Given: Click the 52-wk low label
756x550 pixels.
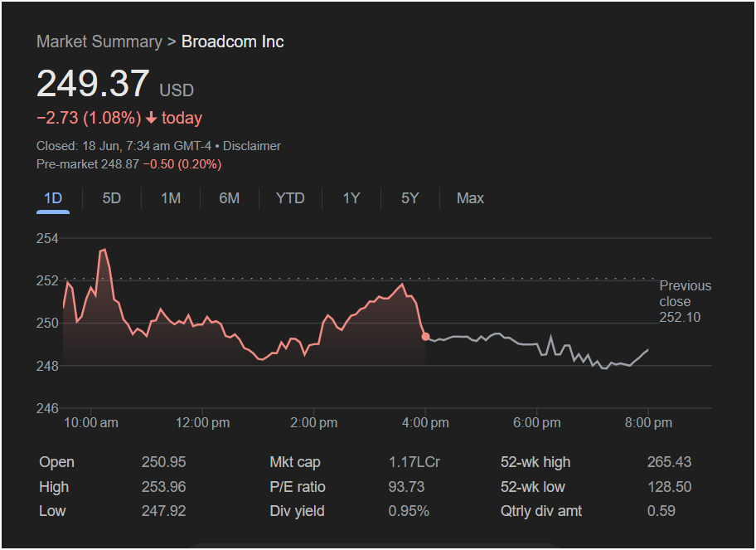Looking at the screenshot, I should [x=533, y=487].
